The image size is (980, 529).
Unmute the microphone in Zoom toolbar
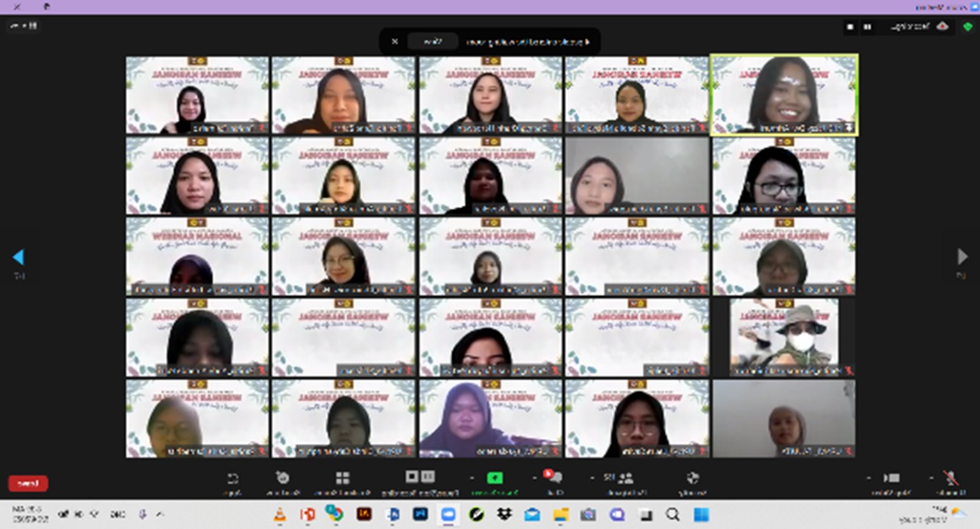pos(950,478)
